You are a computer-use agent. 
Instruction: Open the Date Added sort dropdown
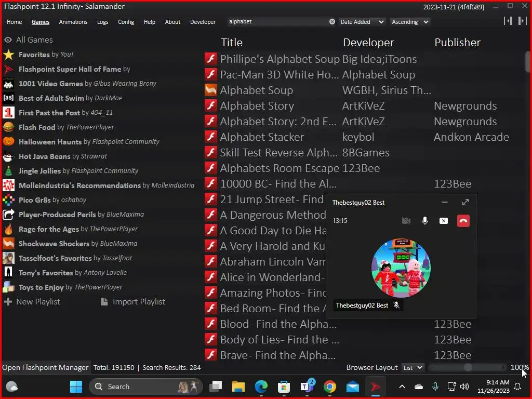(362, 22)
